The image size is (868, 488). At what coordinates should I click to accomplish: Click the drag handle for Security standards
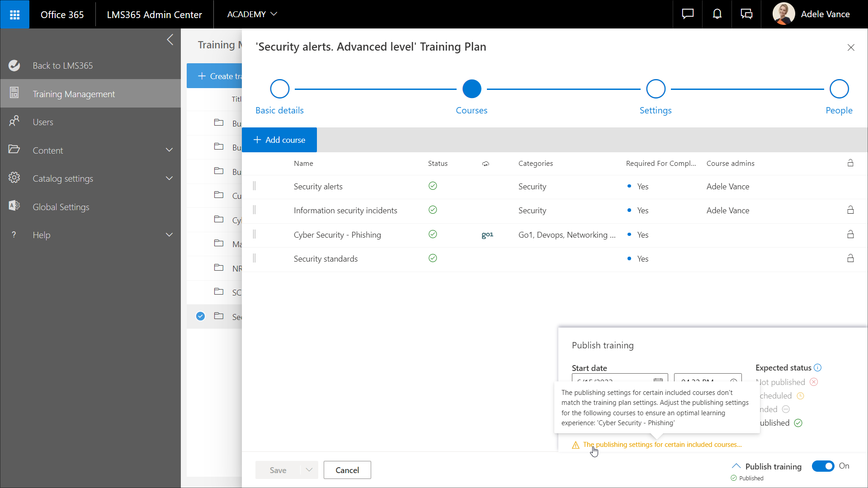tap(254, 258)
